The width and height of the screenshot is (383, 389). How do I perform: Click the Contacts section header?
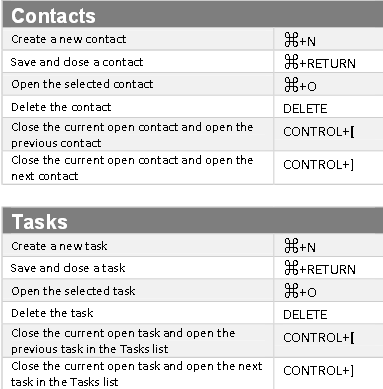point(193,15)
